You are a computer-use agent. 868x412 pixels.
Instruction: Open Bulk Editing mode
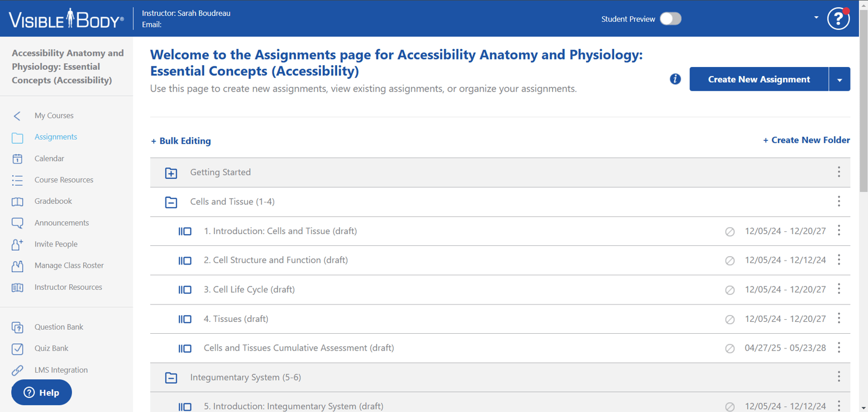pos(181,141)
